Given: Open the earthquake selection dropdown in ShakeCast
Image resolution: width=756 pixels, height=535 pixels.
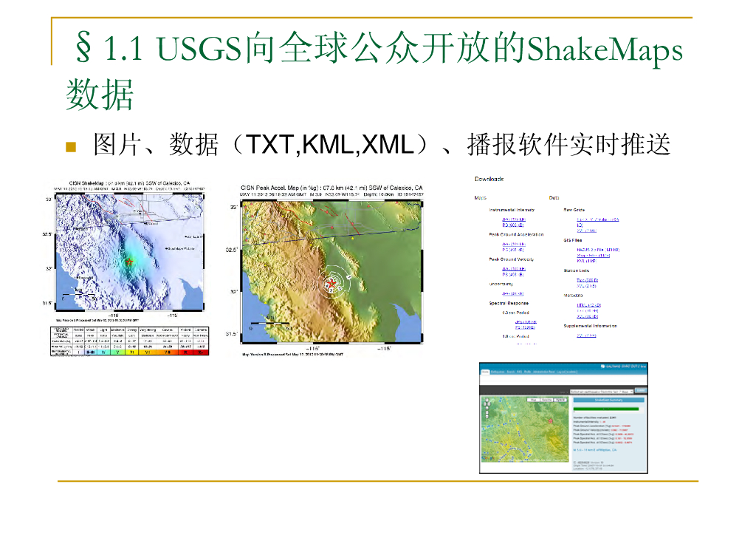Looking at the screenshot, I should pyautogui.click(x=602, y=392).
